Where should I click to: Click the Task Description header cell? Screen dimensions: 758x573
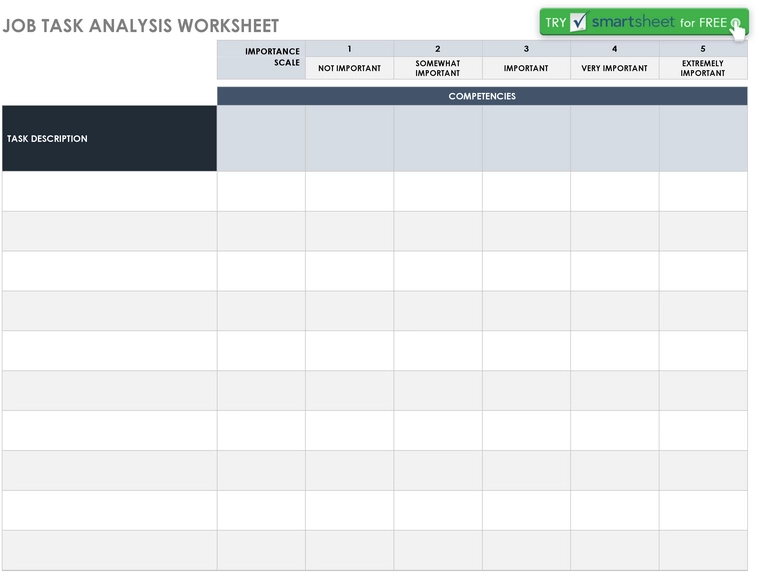point(109,138)
